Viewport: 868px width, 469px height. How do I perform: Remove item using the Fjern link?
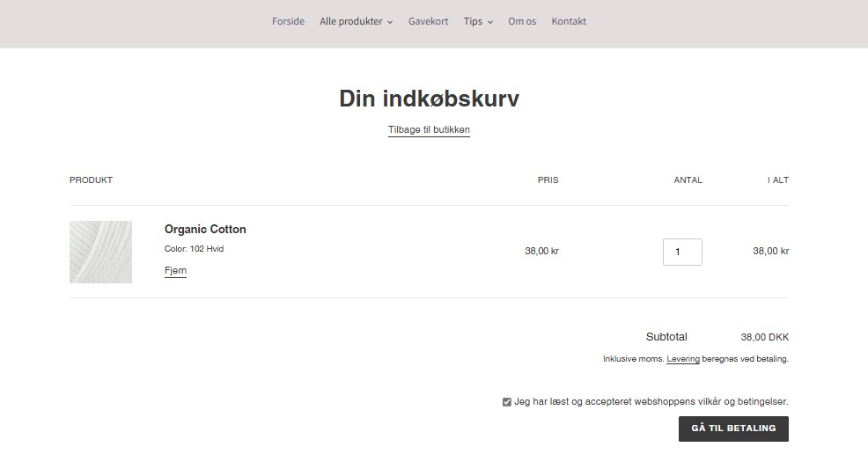(175, 271)
